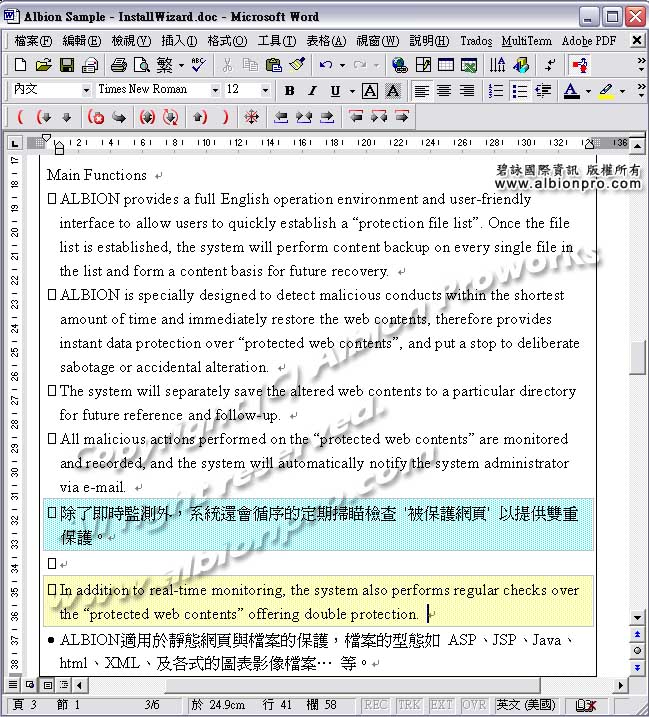Apply character border (boxed A)
Image resolution: width=649 pixels, height=717 pixels.
point(370,91)
